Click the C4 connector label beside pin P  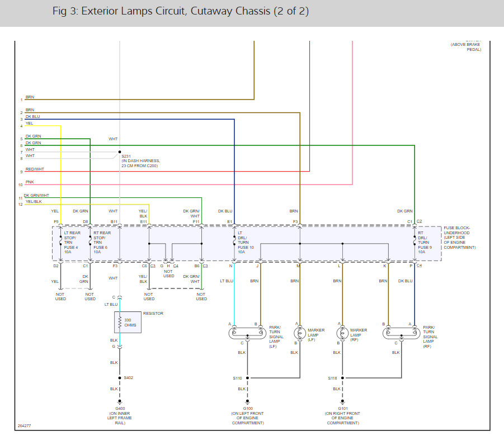419,265
